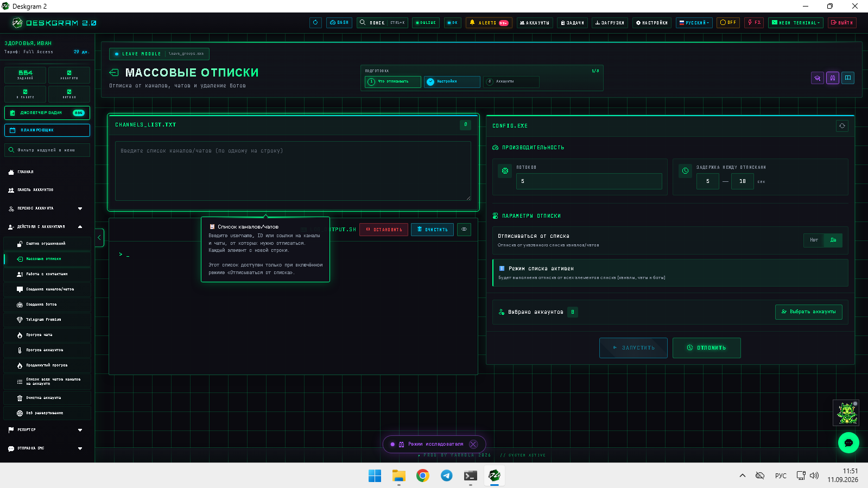Image resolution: width=868 pixels, height=488 pixels.
Task: Open Диспетчер задач in the sidebar
Action: (x=47, y=113)
